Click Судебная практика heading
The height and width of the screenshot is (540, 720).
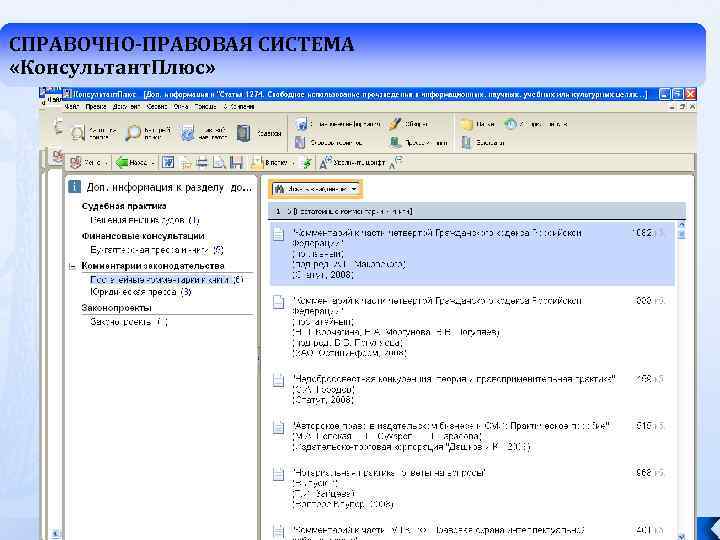coord(124,206)
